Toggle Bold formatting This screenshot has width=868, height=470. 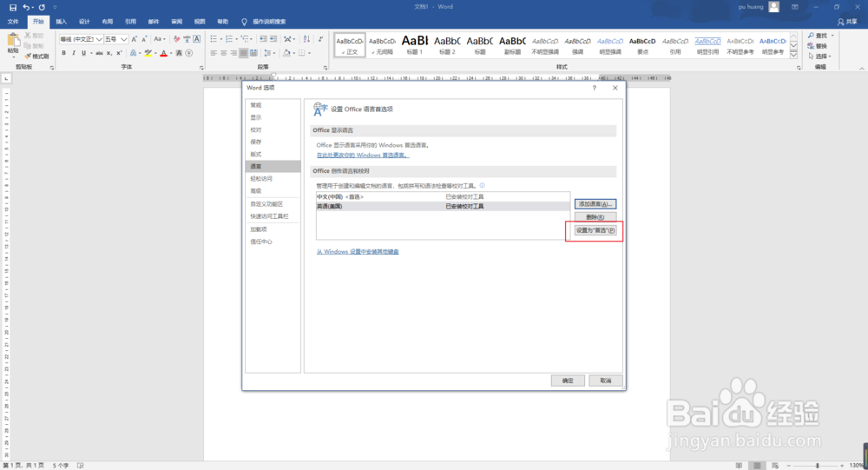point(63,53)
